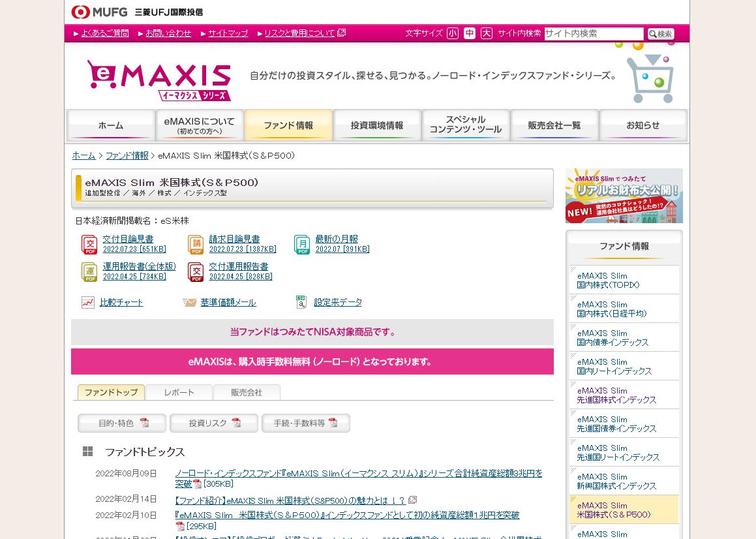This screenshot has height=539, width=756.
Task: Click the MUFG logo
Action: [x=99, y=12]
